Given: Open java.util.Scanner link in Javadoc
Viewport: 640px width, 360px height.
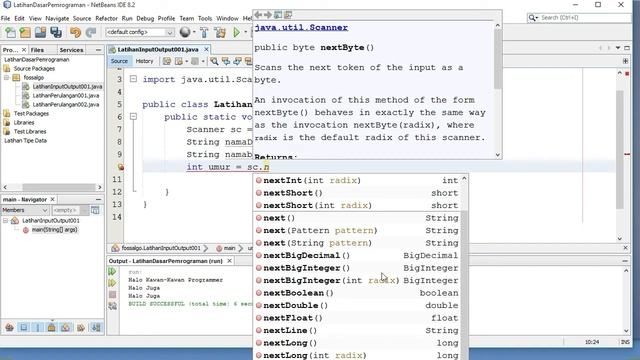Looking at the screenshot, I should 301,28.
